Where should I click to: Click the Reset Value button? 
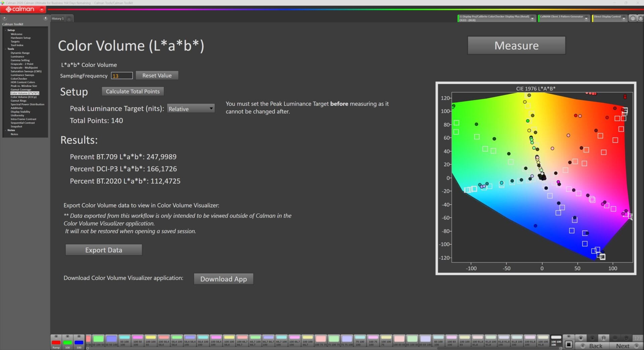(157, 75)
